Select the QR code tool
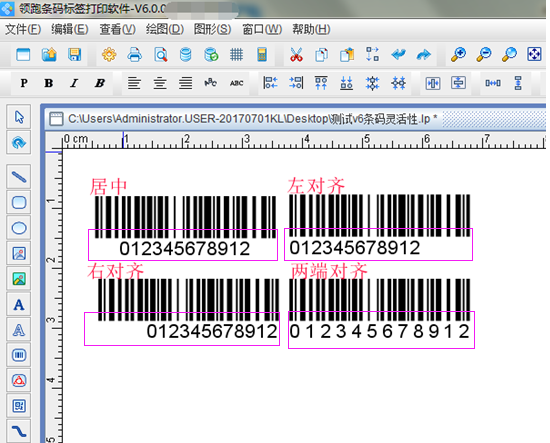This screenshot has height=443, width=550. coord(19,406)
